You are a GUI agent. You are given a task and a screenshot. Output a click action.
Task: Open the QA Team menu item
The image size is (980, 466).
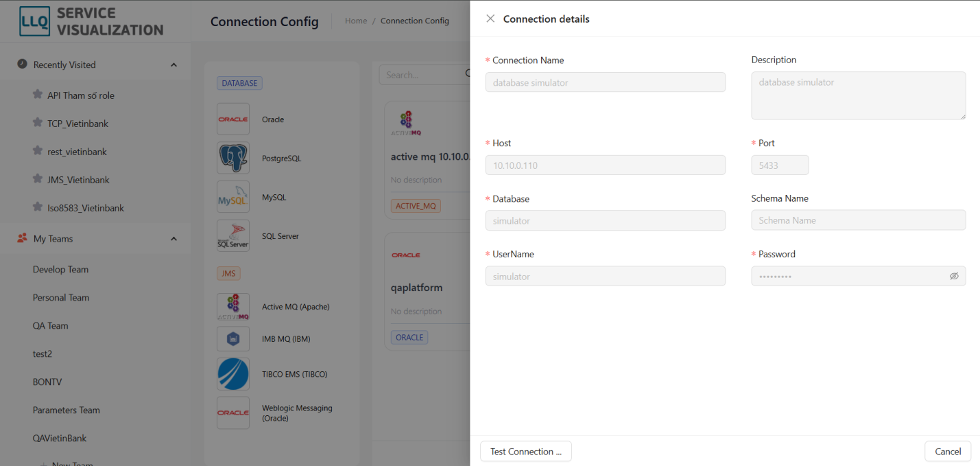(51, 326)
